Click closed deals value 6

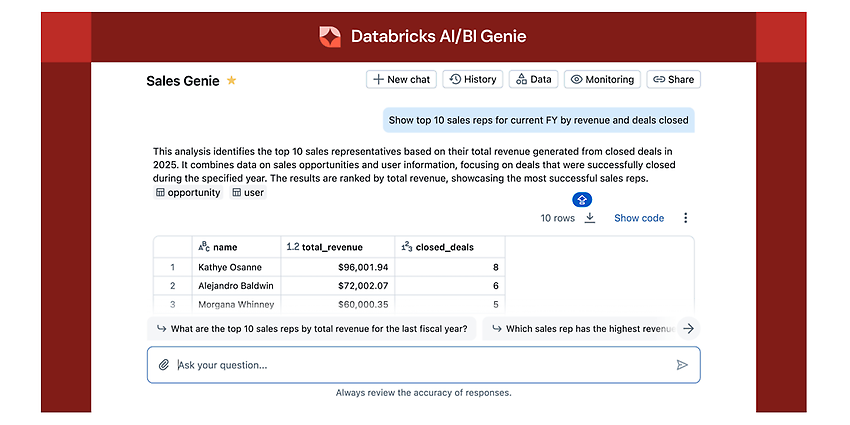(x=450, y=286)
